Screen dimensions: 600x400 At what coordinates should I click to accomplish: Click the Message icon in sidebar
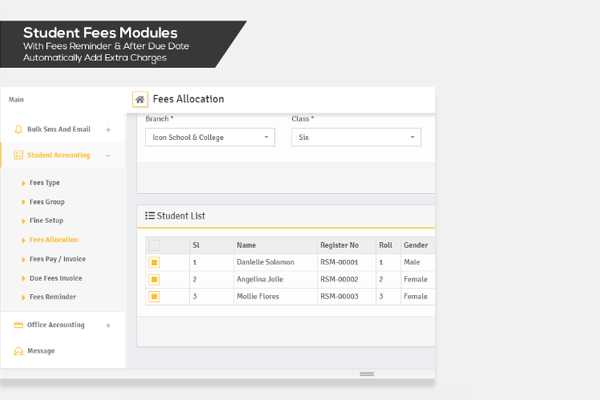(18, 351)
